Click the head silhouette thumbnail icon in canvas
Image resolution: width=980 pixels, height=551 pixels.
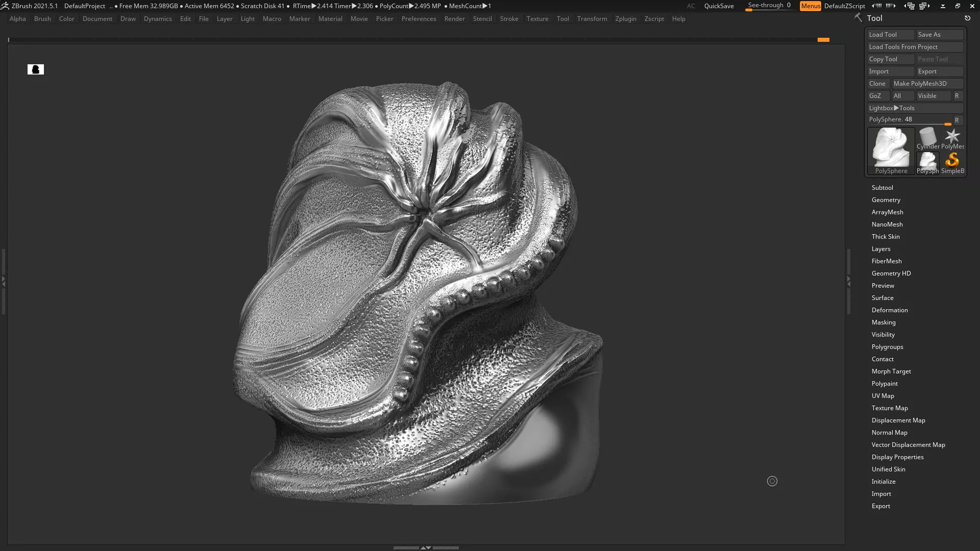(36, 69)
